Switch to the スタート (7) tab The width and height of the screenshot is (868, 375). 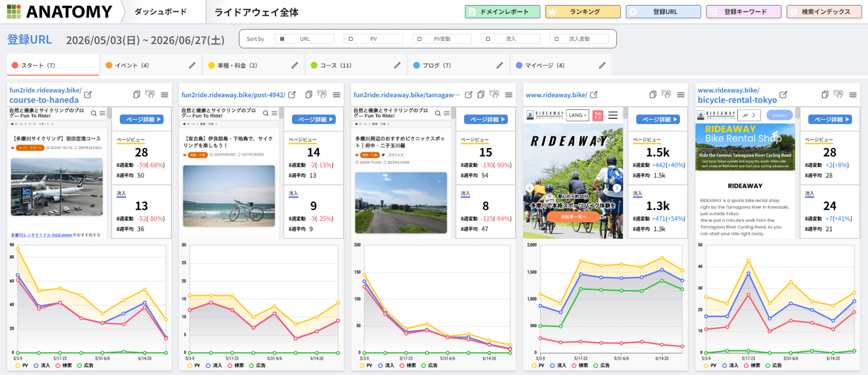[53, 65]
